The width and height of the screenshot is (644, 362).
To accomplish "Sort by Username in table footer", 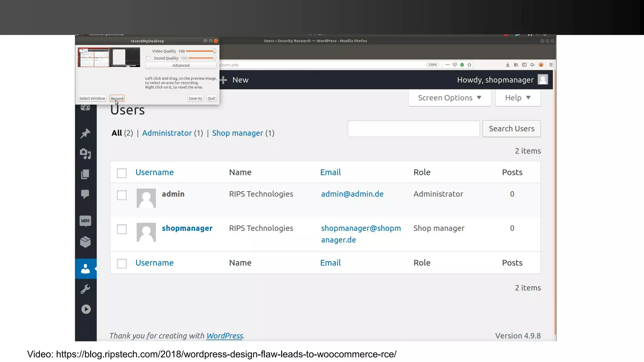I will point(154,263).
